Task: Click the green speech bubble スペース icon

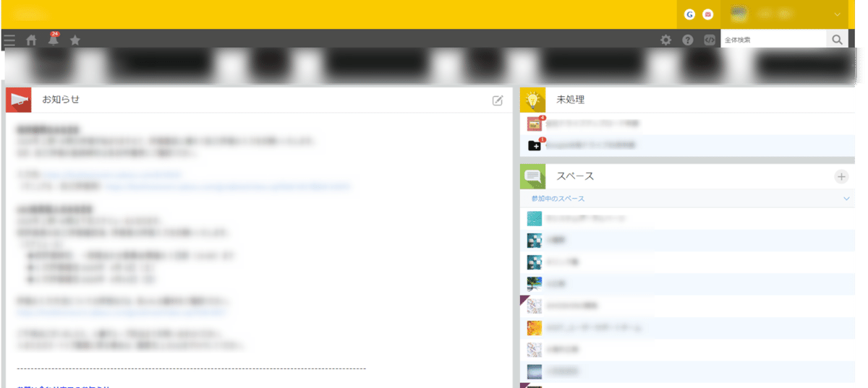Action: tap(533, 176)
